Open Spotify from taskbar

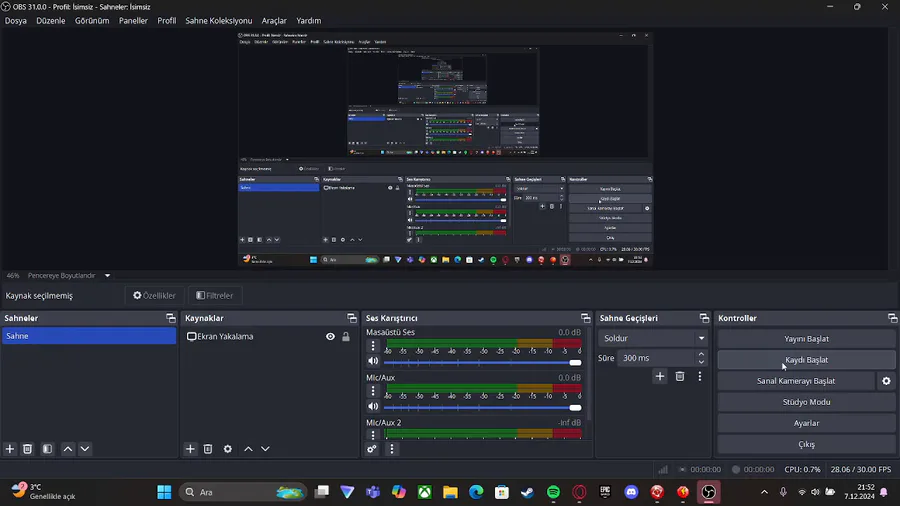[x=553, y=492]
